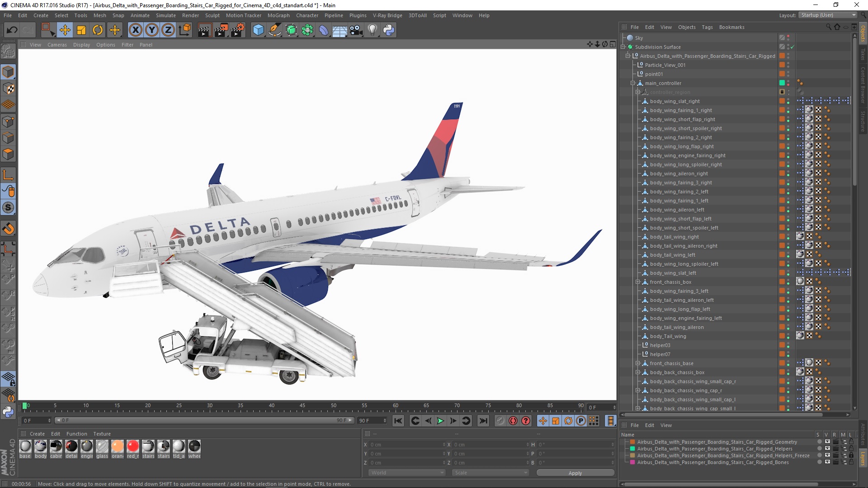The image size is (868, 488).
Task: Click the Deformer bend icon
Action: pyautogui.click(x=324, y=30)
